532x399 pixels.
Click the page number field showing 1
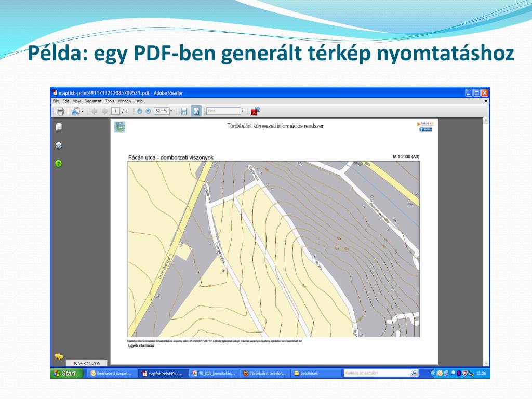pyautogui.click(x=116, y=111)
